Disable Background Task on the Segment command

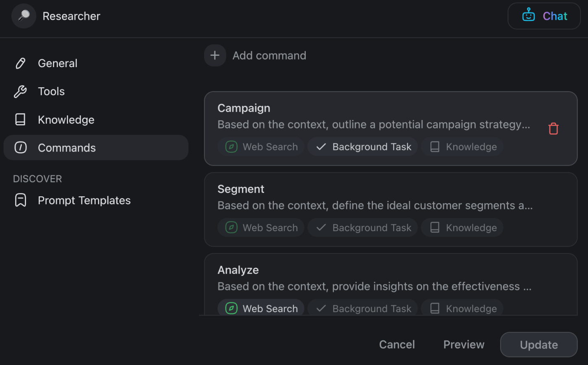point(362,227)
